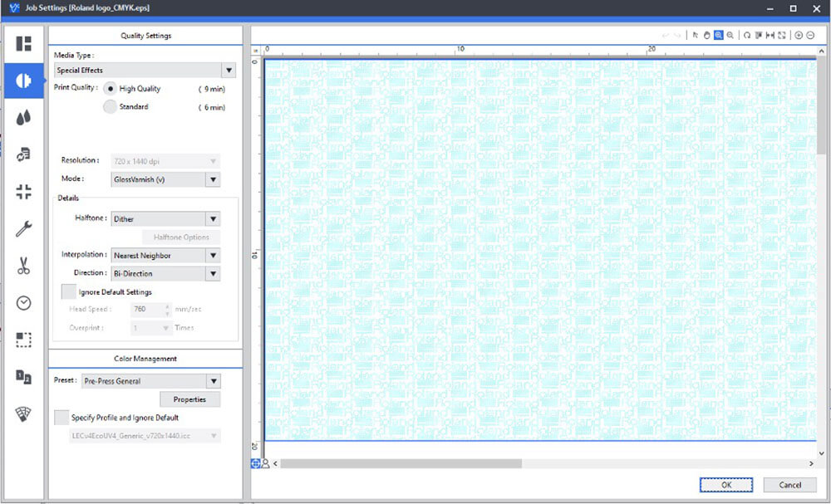Image resolution: width=831 pixels, height=504 pixels.
Task: Click the Cancel button
Action: [789, 485]
